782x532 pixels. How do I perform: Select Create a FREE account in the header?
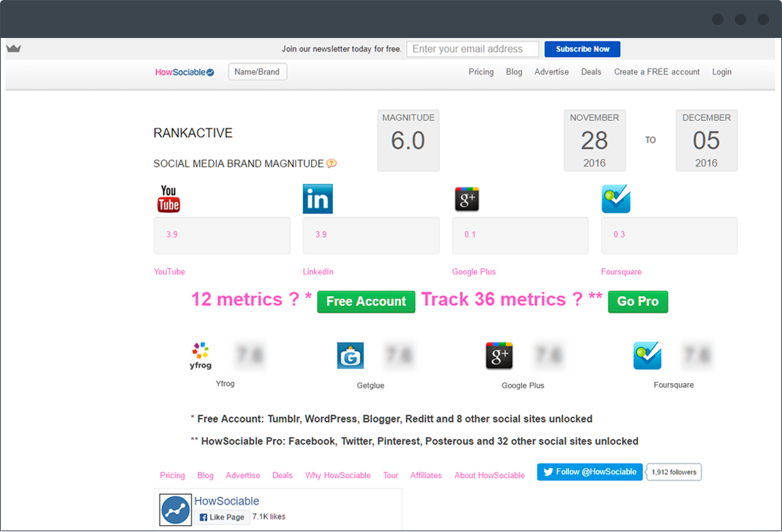point(656,71)
